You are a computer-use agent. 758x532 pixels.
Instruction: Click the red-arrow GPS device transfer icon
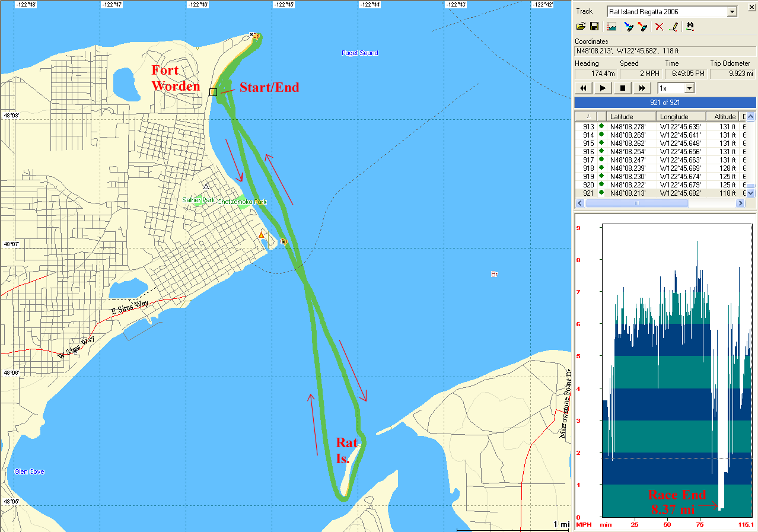[642, 27]
